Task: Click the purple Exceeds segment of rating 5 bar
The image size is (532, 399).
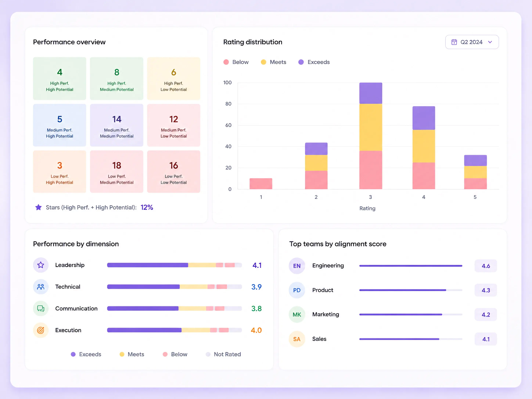Action: point(475,160)
